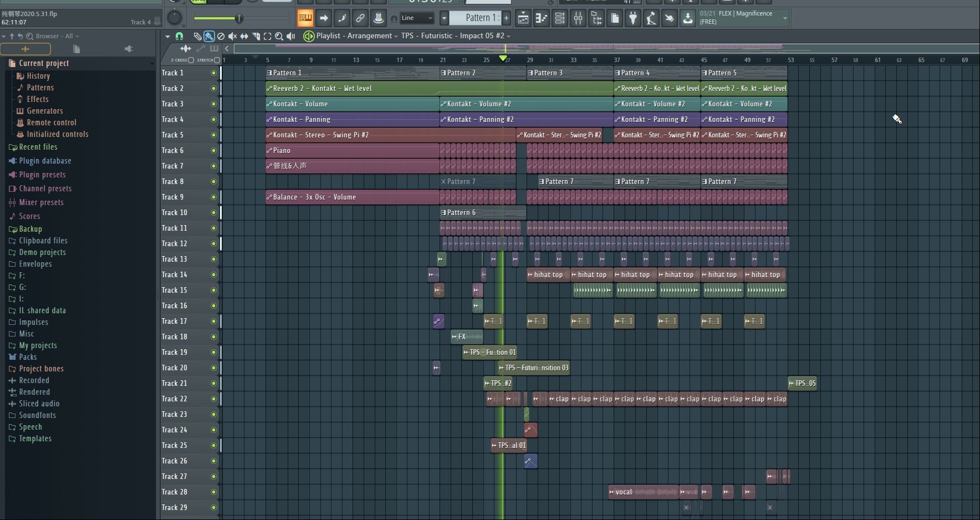The image size is (980, 520).
Task: Mute Track 19 with its green LED
Action: tap(213, 352)
